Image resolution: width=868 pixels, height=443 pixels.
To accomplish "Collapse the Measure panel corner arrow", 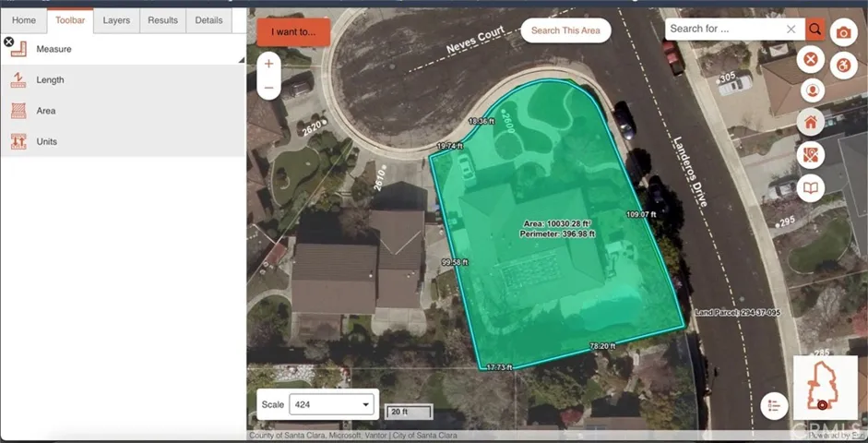I will pos(242,60).
